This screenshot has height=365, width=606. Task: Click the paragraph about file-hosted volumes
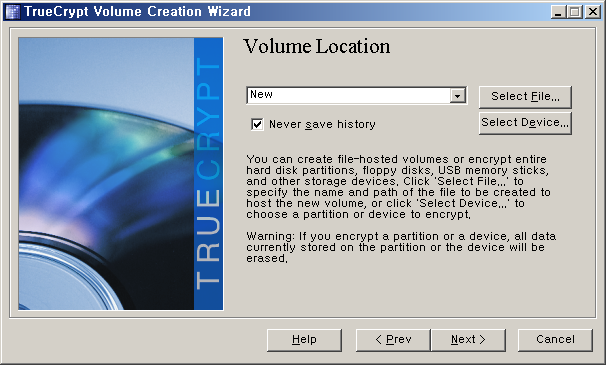coord(398,187)
